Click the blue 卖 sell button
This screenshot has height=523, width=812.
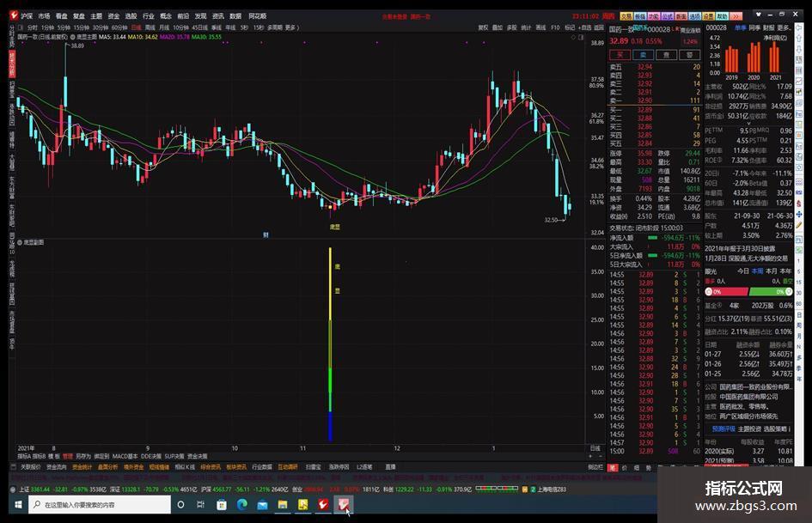pos(644,54)
